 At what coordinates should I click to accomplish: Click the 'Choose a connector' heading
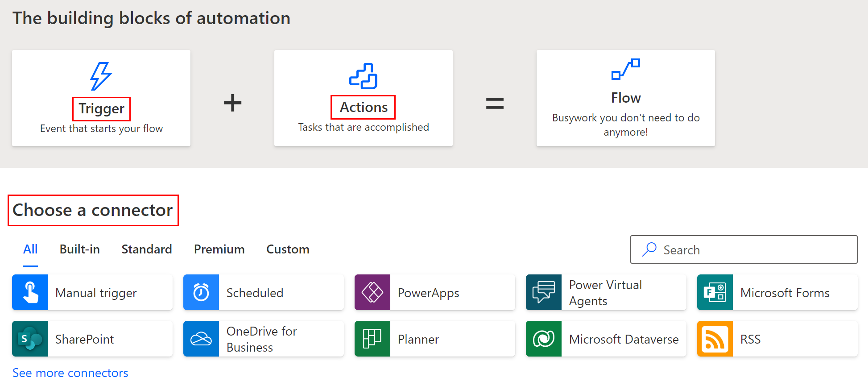[93, 210]
